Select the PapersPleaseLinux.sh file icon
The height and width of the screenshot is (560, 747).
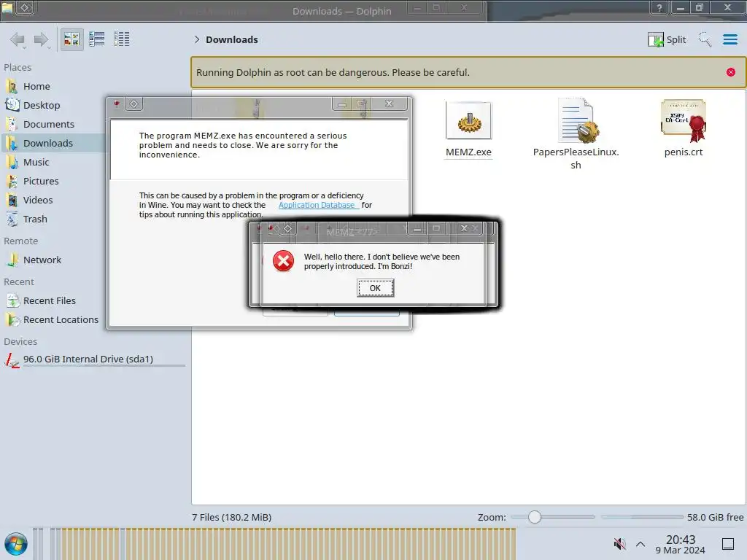(578, 120)
